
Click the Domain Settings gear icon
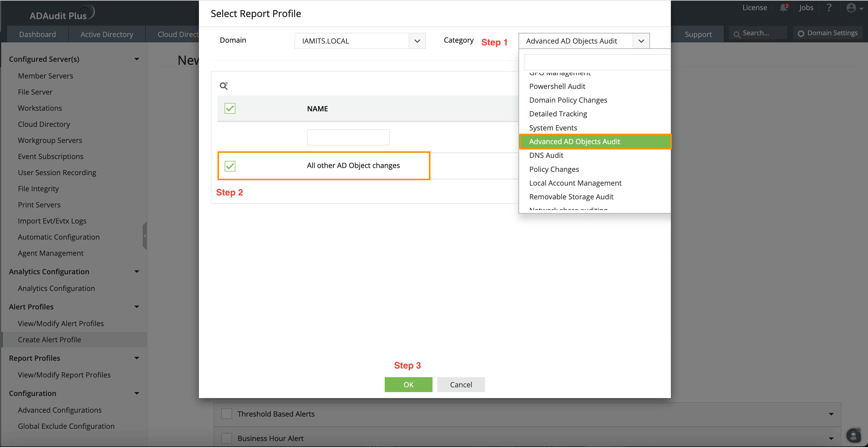(x=801, y=33)
